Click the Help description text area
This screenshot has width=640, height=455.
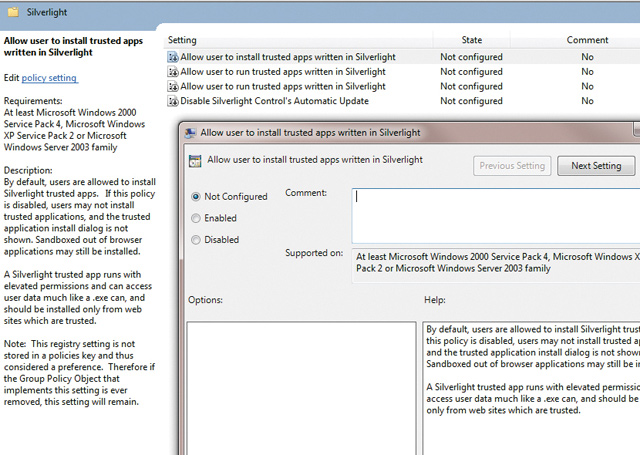pos(531,388)
